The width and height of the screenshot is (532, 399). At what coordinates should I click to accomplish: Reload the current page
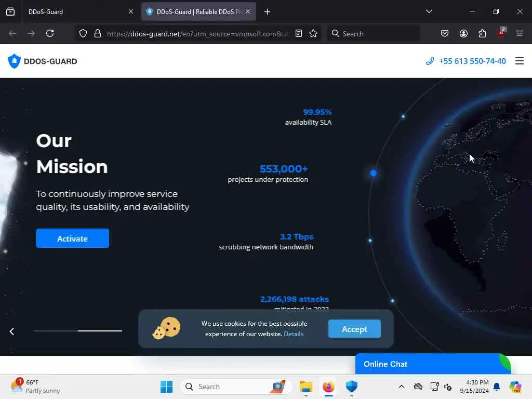(x=50, y=33)
